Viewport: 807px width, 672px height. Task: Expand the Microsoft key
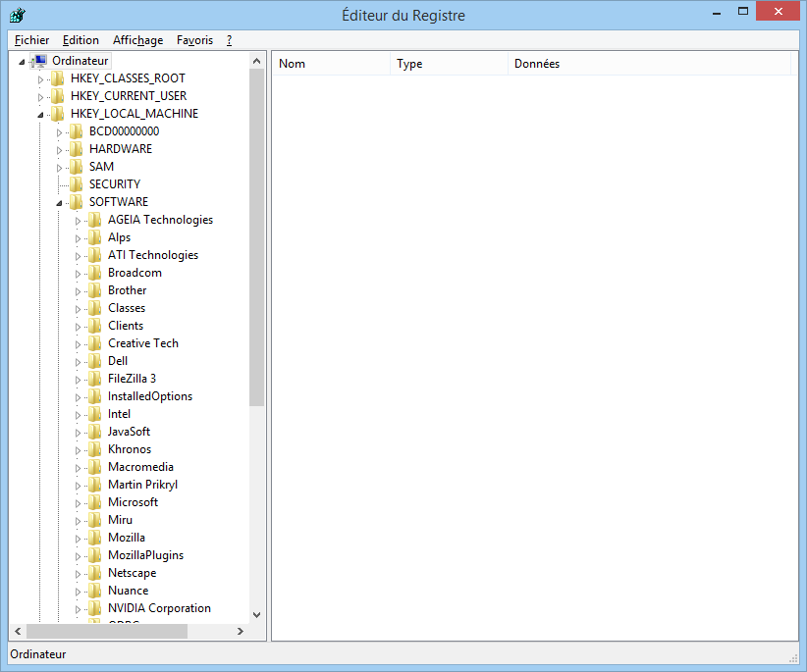point(78,503)
